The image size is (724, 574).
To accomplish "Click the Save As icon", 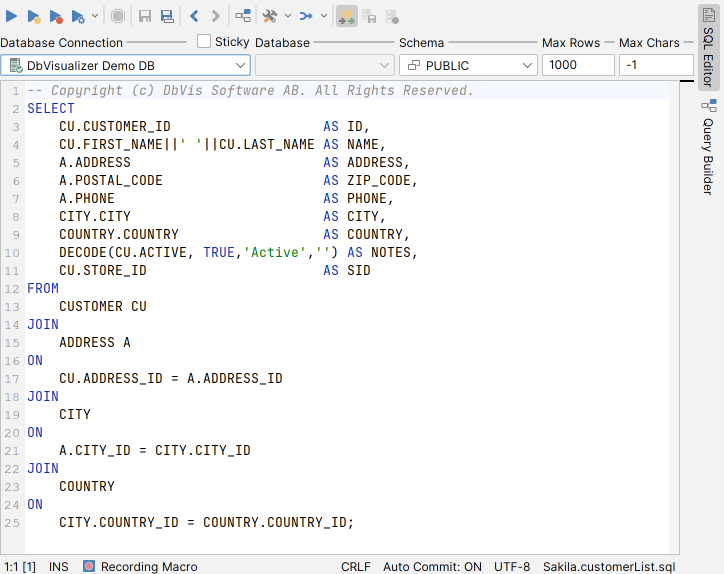I will [167, 16].
